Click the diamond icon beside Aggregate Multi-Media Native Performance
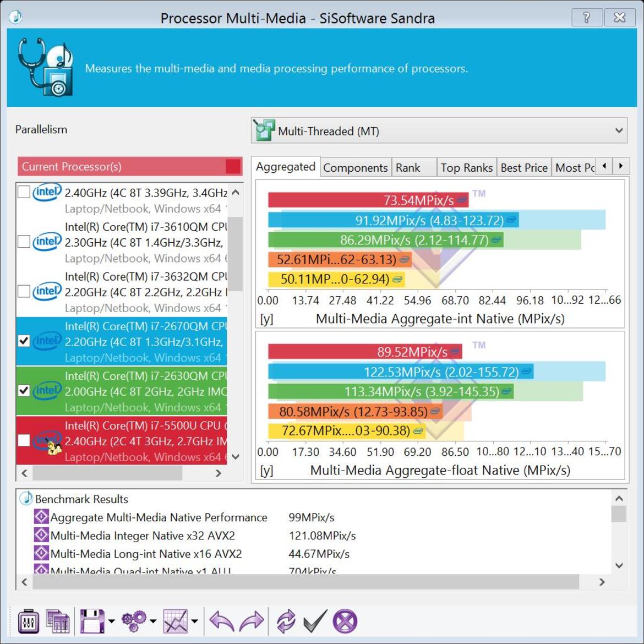This screenshot has width=644, height=644. pyautogui.click(x=41, y=517)
